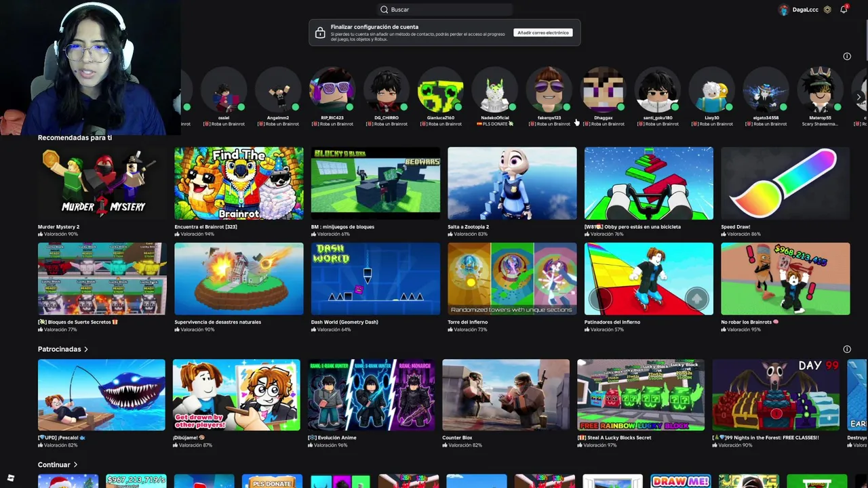Open the info icon for Patrocinadas section
This screenshot has height=488, width=868.
point(847,349)
